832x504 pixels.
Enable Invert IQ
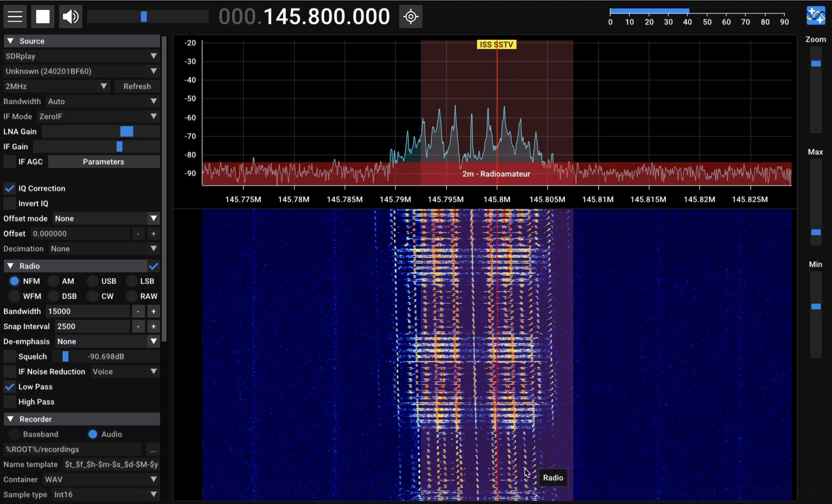tap(10, 203)
